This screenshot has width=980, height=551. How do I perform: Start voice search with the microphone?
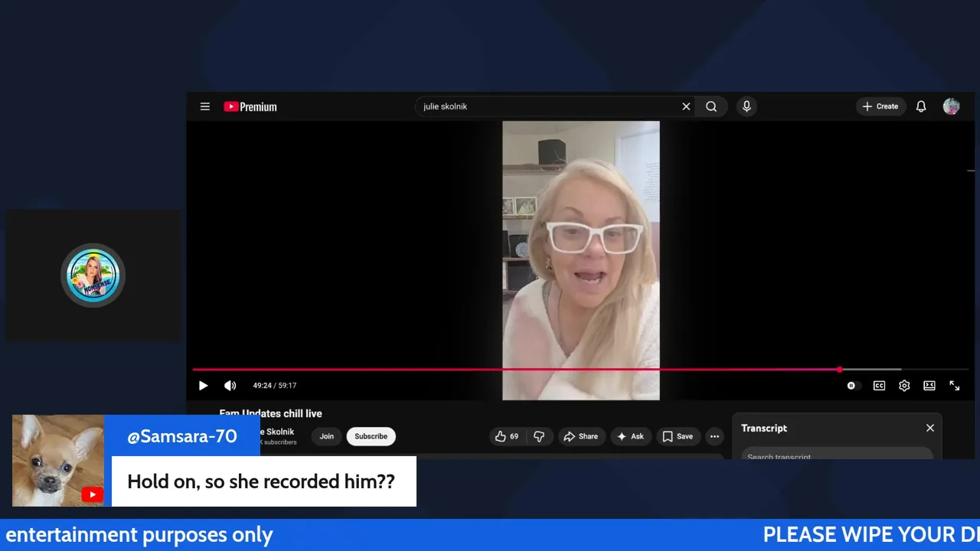tap(746, 106)
